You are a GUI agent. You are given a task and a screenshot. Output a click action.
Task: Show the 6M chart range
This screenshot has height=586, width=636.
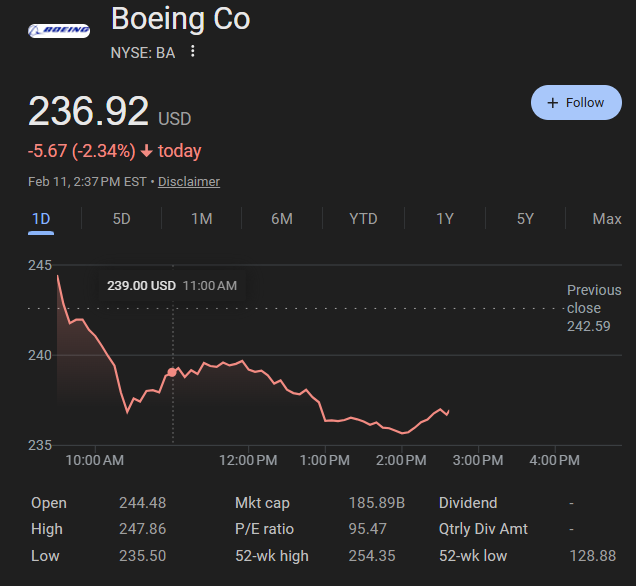point(282,219)
